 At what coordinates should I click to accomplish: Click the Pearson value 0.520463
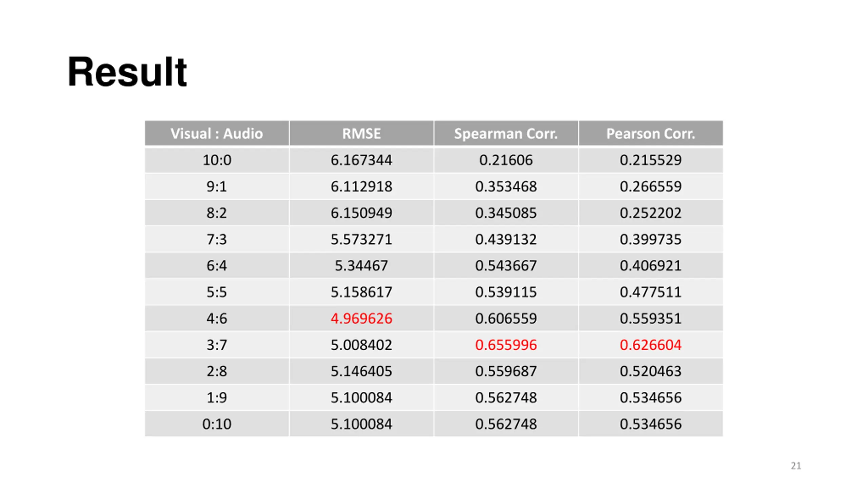pos(651,371)
